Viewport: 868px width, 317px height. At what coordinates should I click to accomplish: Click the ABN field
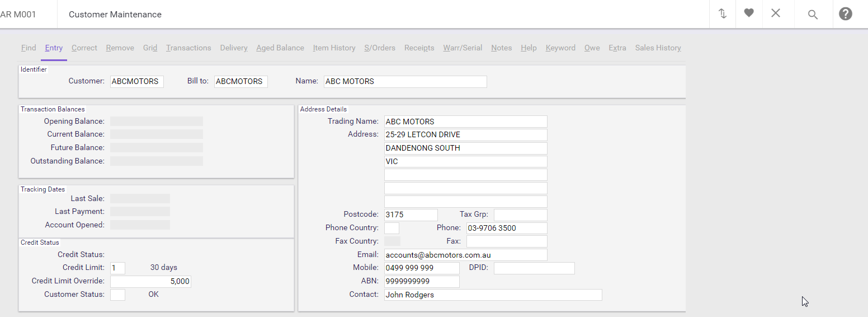click(422, 282)
